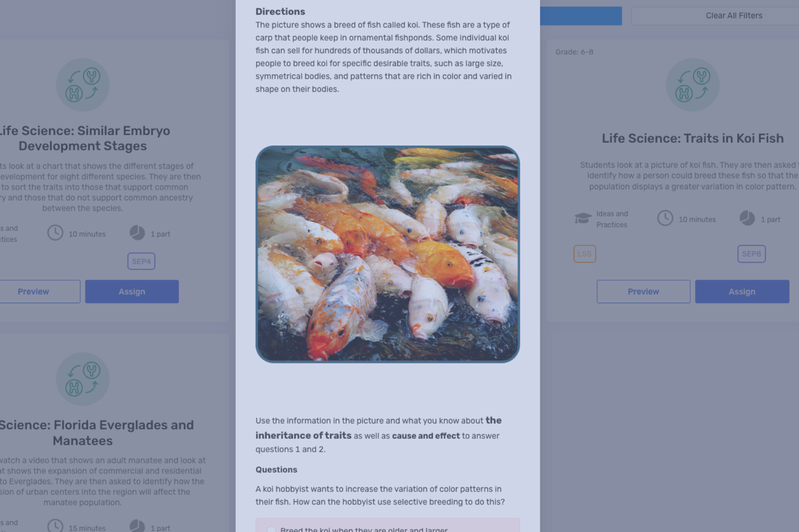Open the SEP8 standard tag

point(751,254)
